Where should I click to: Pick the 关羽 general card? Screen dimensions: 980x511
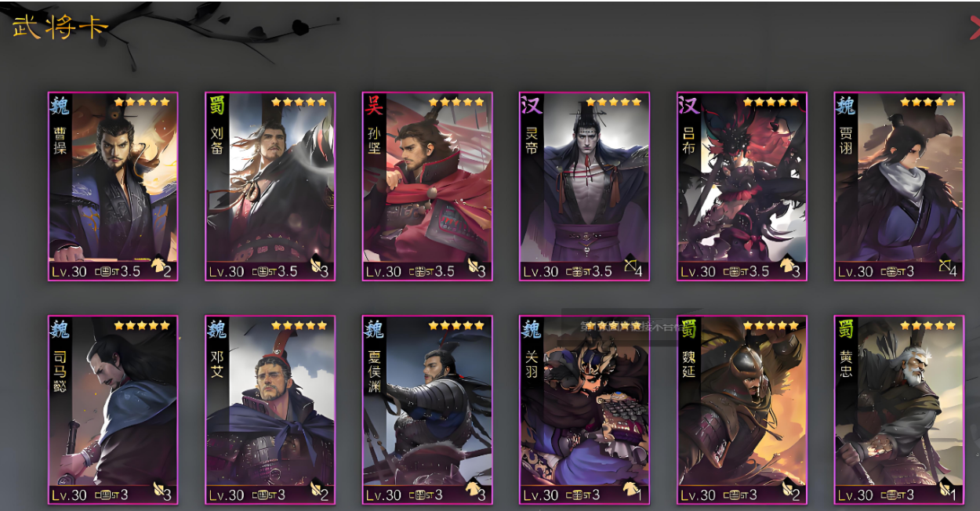point(585,410)
